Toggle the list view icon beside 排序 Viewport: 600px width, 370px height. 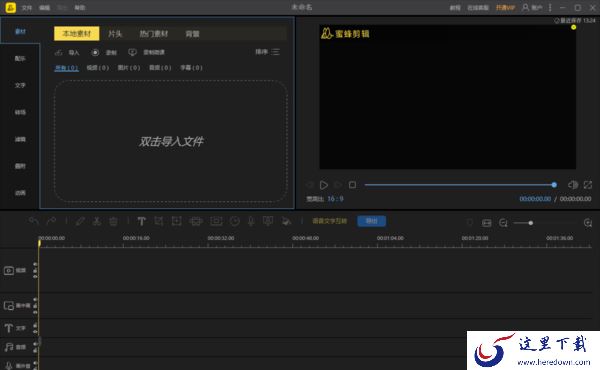pyautogui.click(x=276, y=52)
